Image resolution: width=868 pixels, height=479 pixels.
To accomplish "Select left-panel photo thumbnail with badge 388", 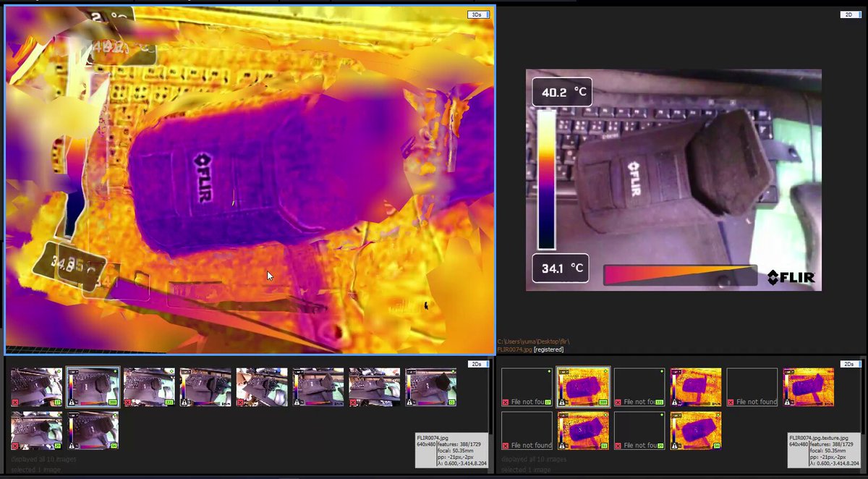I will point(93,387).
